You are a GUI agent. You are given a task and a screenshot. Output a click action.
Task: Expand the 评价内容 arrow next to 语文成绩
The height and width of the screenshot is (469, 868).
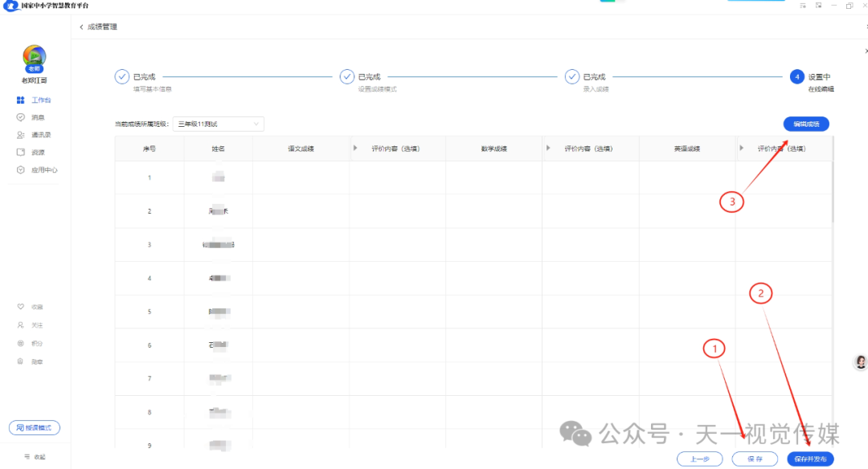354,148
